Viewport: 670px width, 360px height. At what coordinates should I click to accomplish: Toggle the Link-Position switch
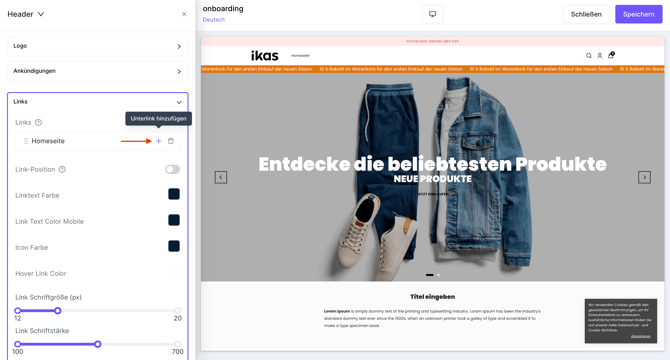(x=173, y=170)
